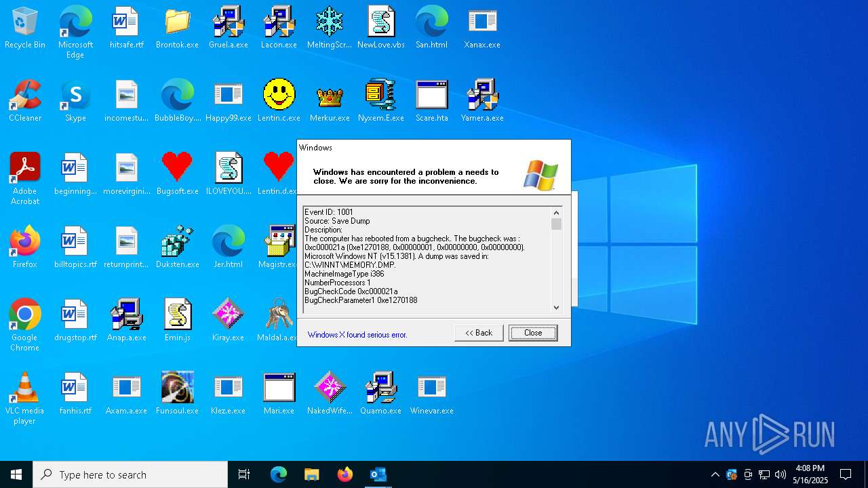Click 'Event ID: 1001' text line
This screenshot has width=868, height=488.
329,212
